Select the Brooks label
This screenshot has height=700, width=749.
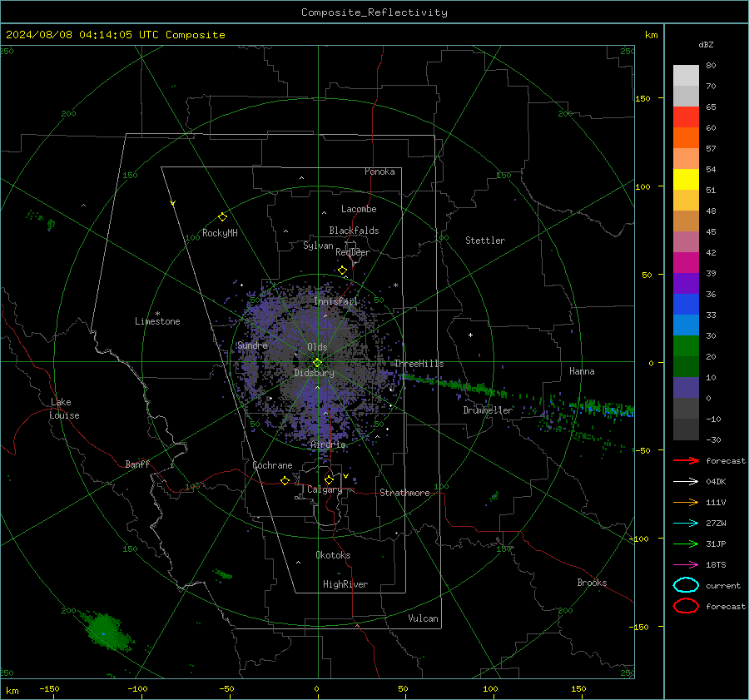(592, 583)
